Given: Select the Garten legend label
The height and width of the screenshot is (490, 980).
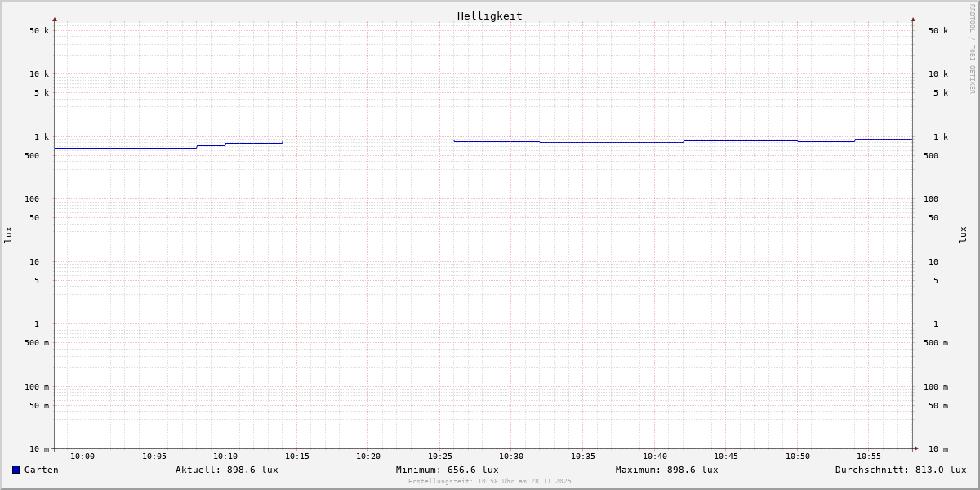Looking at the screenshot, I should 42,470.
